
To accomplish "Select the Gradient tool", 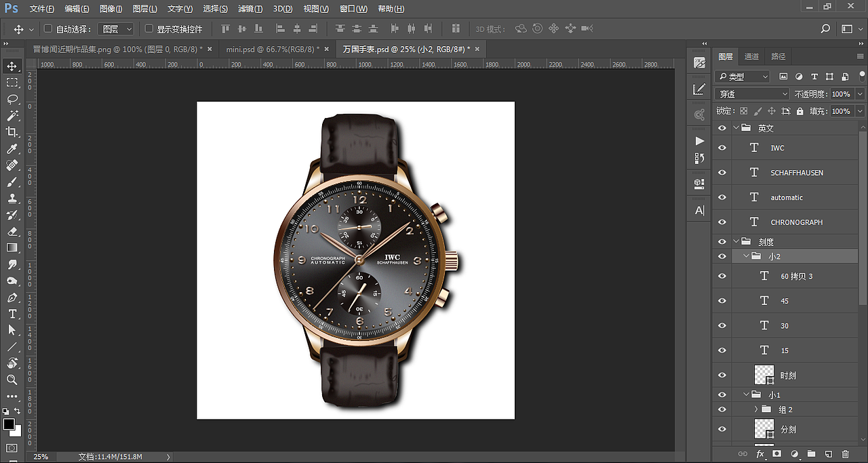I will 12,248.
